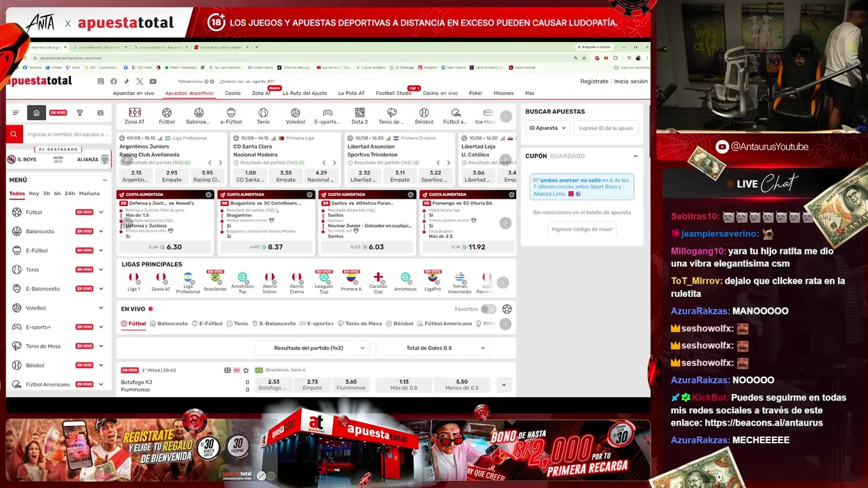
Task: Toggle the Favoritos switch
Action: click(488, 309)
